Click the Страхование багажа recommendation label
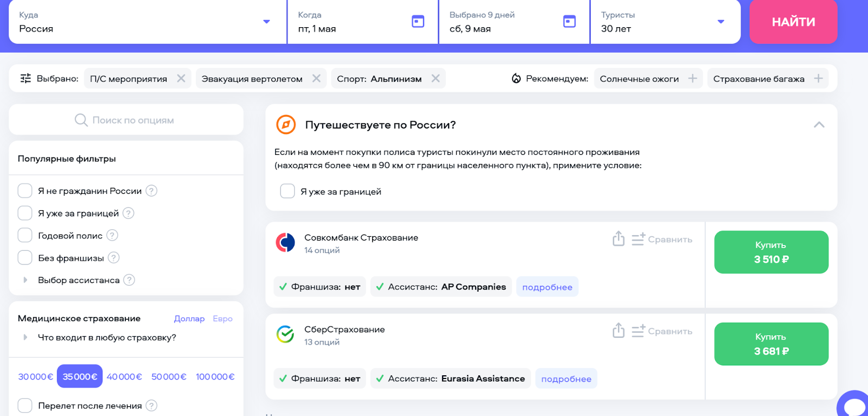This screenshot has height=416, width=868. click(758, 79)
